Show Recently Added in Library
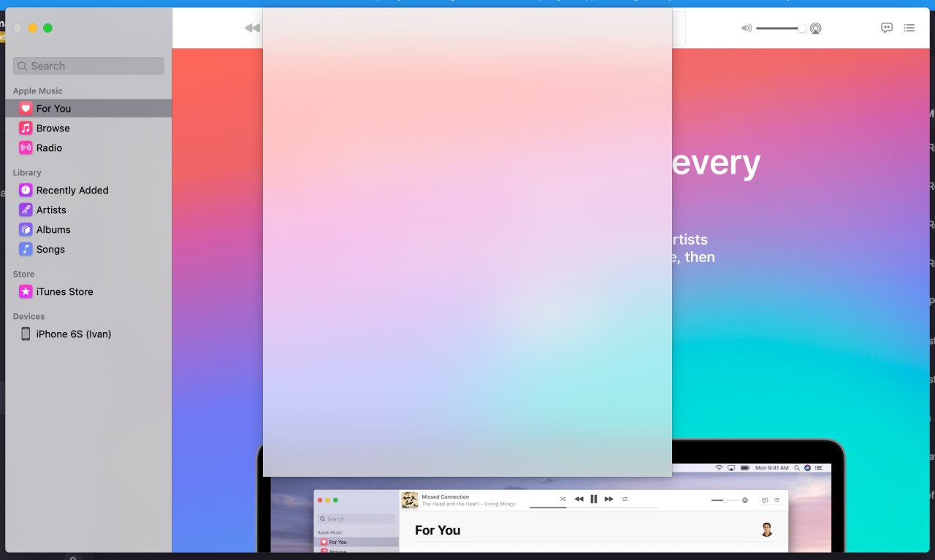This screenshot has height=560, width=935. pyautogui.click(x=88, y=190)
